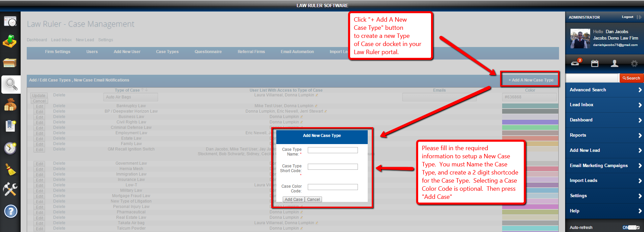
Task: Click the Update button for Auto Air Bags
Action: coord(39,96)
